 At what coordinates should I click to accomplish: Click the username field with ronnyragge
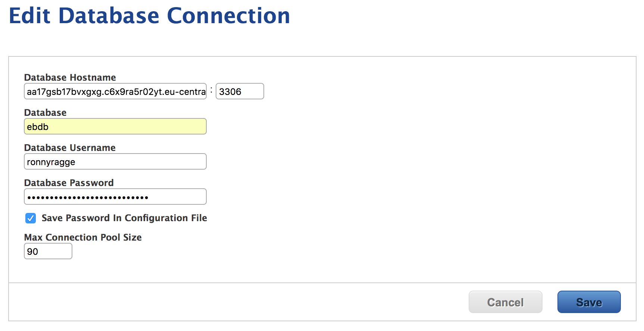tap(115, 161)
